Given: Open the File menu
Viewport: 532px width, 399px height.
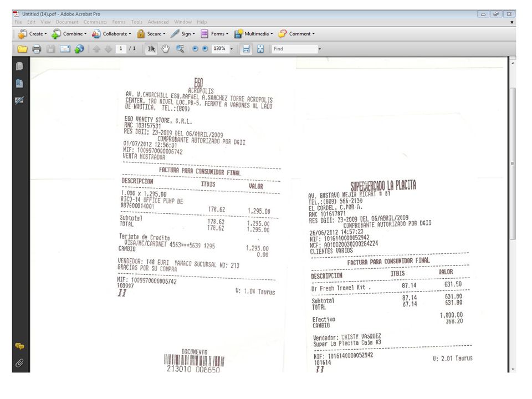Looking at the screenshot, I should point(18,22).
